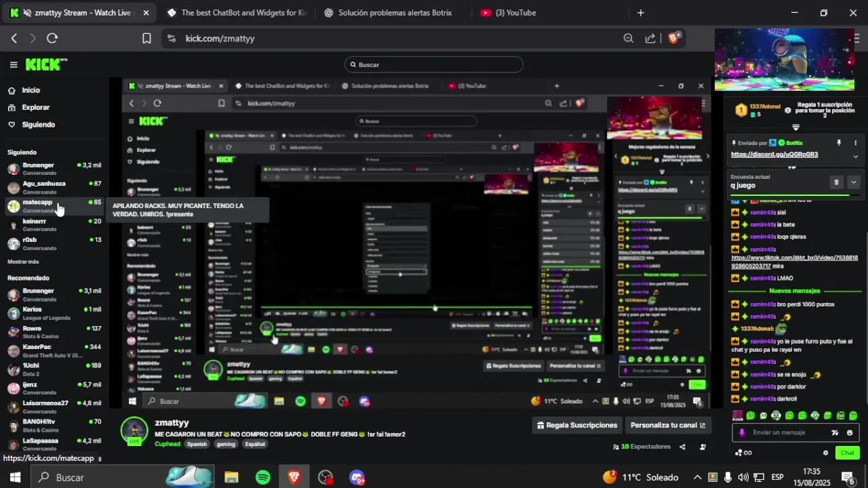Click the KICK logo
Viewport: 868px width, 488px height.
45,64
